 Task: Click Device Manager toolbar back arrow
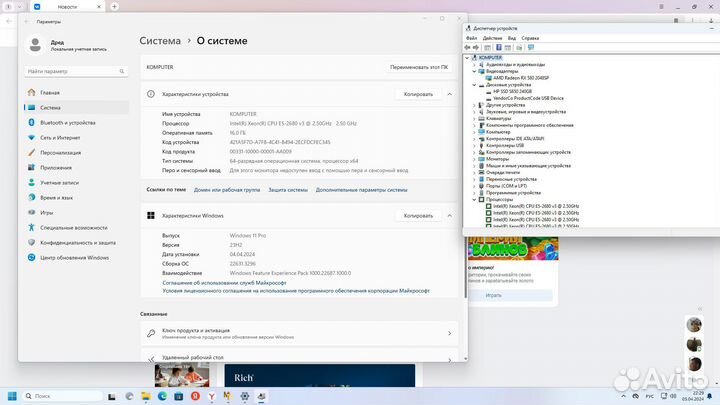tap(467, 47)
